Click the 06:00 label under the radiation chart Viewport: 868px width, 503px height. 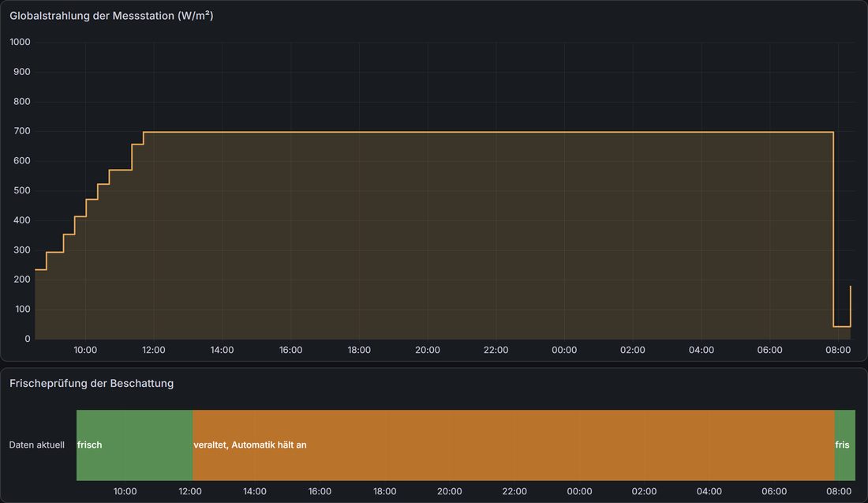[769, 350]
